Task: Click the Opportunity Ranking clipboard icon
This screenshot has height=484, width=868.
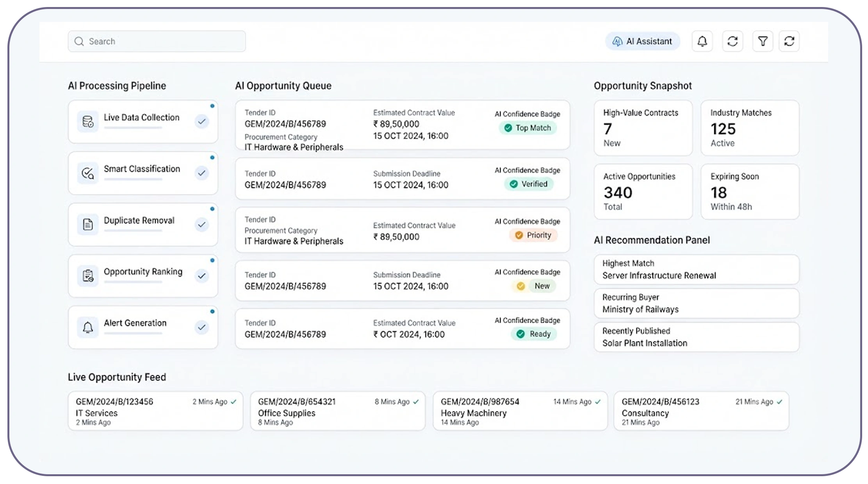Action: coord(88,276)
